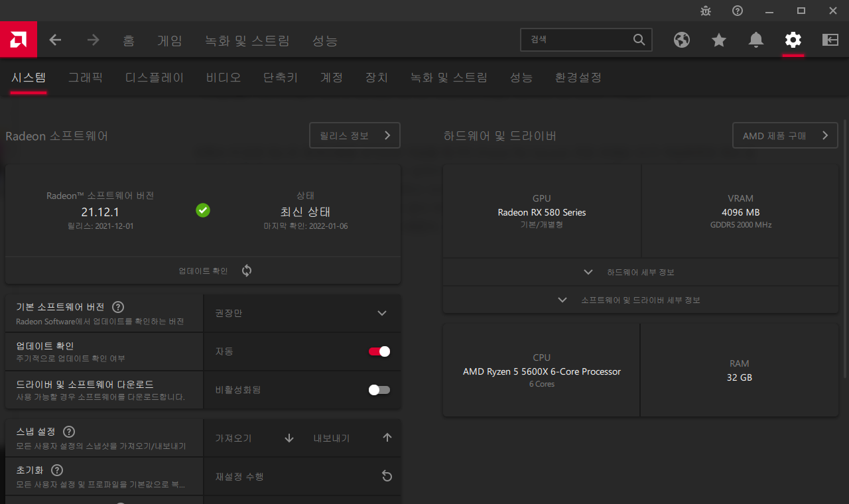Open the 권장만 dropdown

pos(302,313)
